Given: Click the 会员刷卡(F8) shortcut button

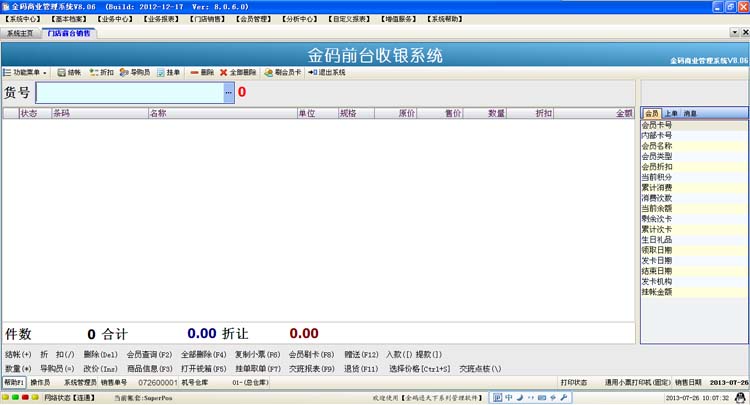Looking at the screenshot, I should 311,355.
